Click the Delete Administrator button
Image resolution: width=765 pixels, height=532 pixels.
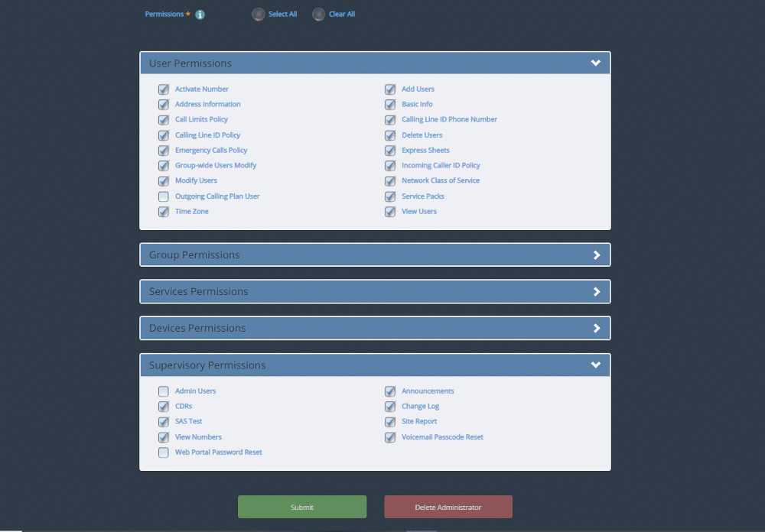[x=448, y=508]
